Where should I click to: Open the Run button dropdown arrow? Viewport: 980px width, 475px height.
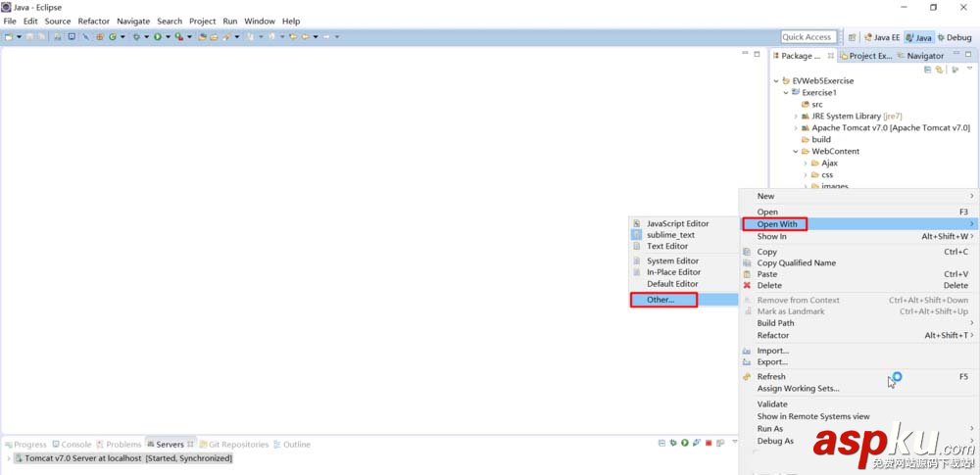(x=168, y=37)
